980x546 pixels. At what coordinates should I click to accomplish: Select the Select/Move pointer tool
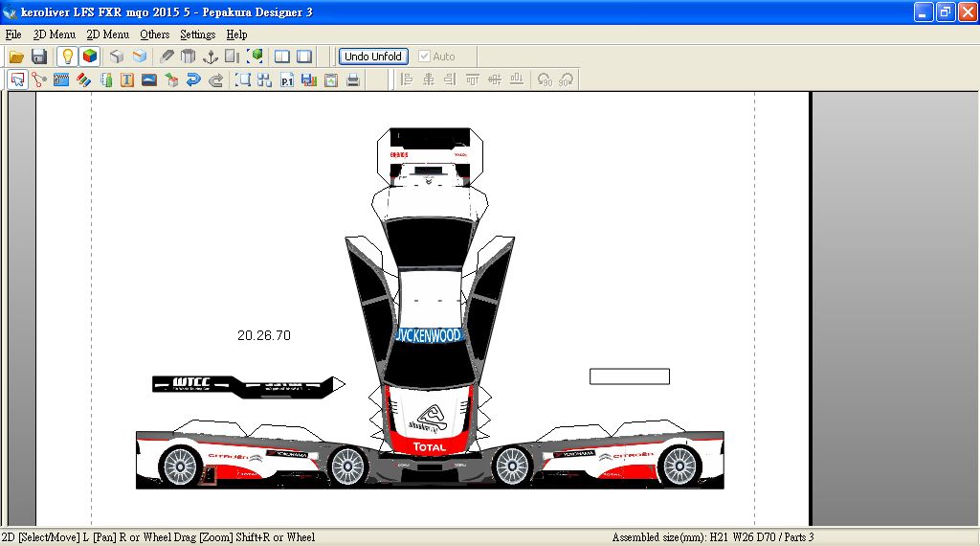[17, 80]
